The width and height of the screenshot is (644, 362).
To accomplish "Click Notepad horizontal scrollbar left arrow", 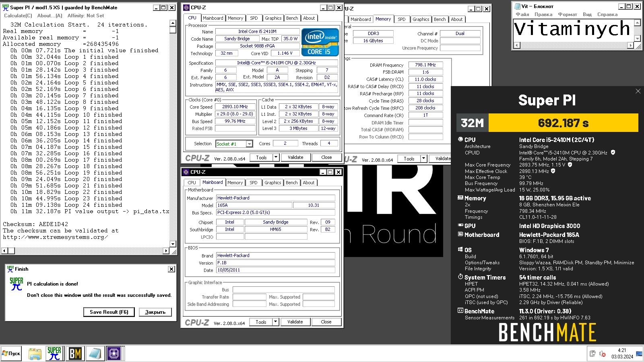I will [x=517, y=45].
